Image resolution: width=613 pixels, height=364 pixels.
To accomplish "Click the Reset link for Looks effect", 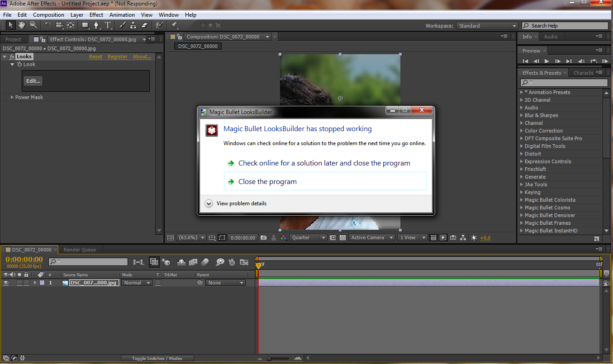I will tap(95, 57).
